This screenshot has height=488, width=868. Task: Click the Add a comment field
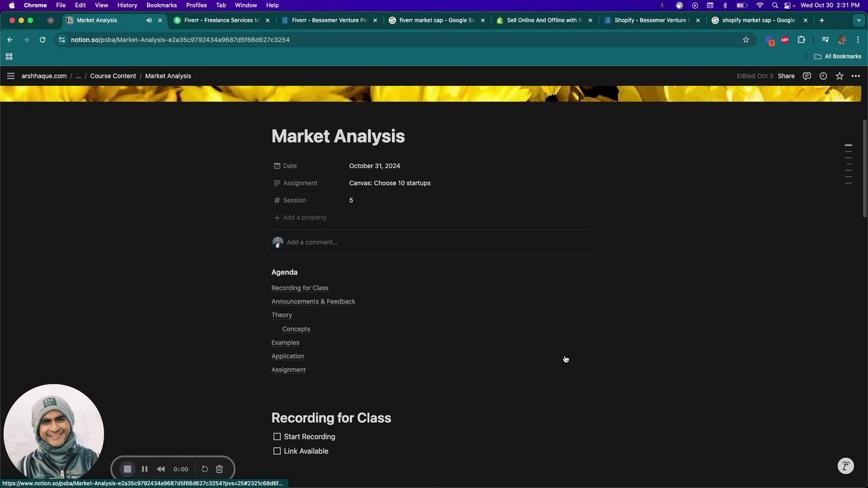click(x=312, y=242)
